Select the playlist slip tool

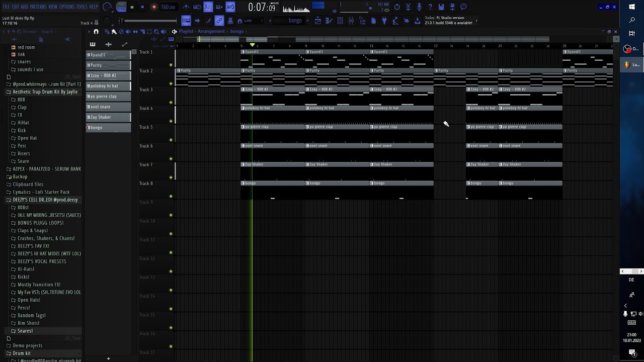[x=135, y=32]
